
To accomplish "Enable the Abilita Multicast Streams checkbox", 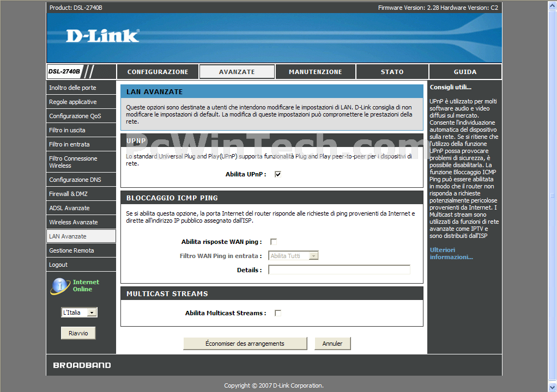I will [278, 313].
